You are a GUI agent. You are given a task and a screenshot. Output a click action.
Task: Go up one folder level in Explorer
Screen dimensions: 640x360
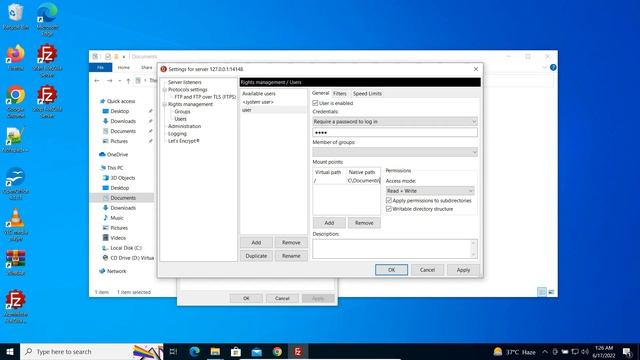[x=128, y=81]
